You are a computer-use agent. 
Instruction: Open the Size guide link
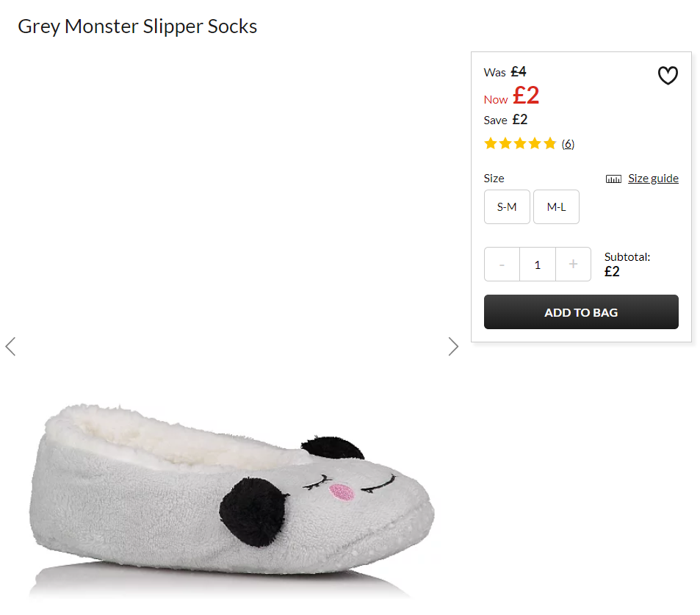653,179
